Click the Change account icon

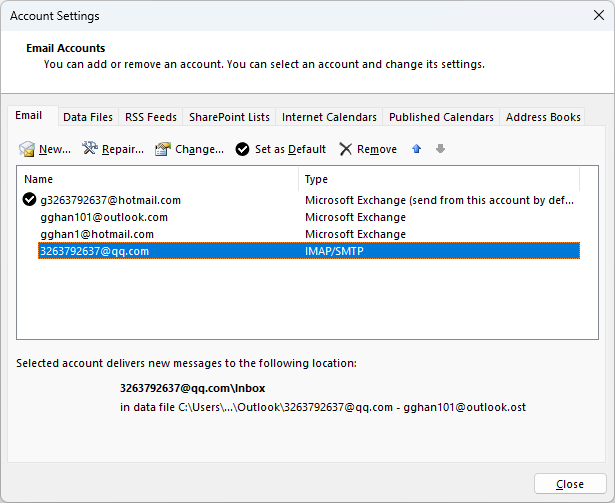(163, 149)
